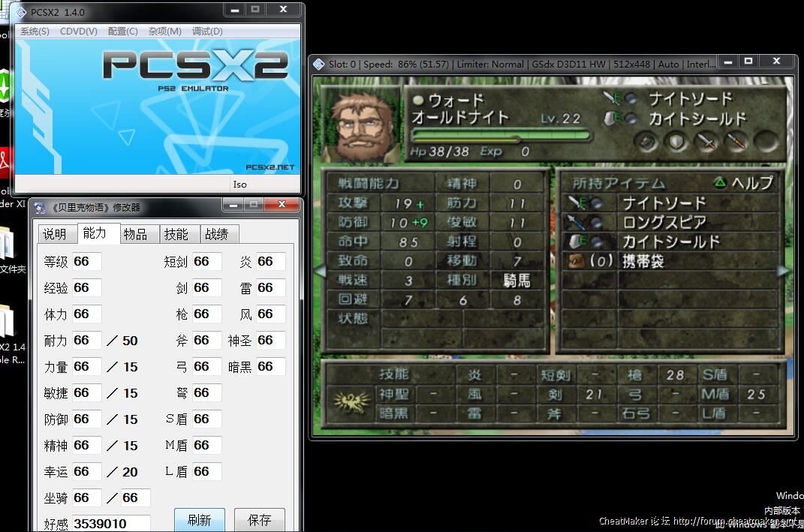The height and width of the screenshot is (532, 804).
Task: Click the PCSX2 title bar application icon
Action: (x=22, y=12)
